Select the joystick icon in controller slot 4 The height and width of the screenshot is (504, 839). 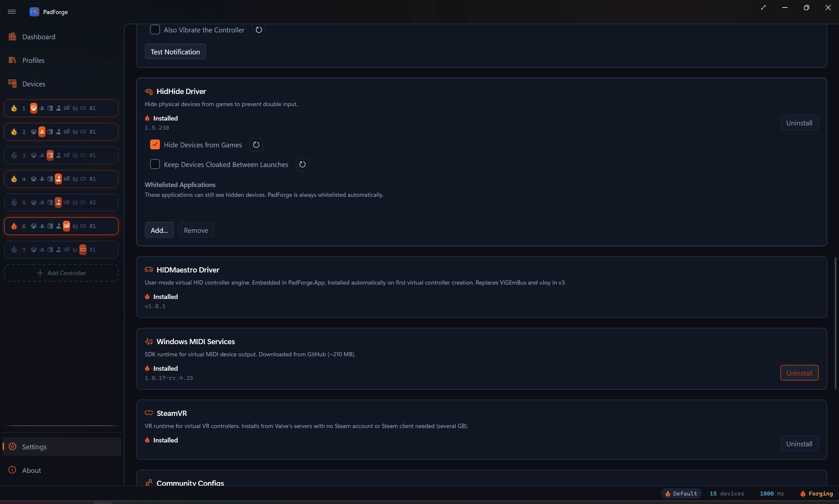point(58,179)
